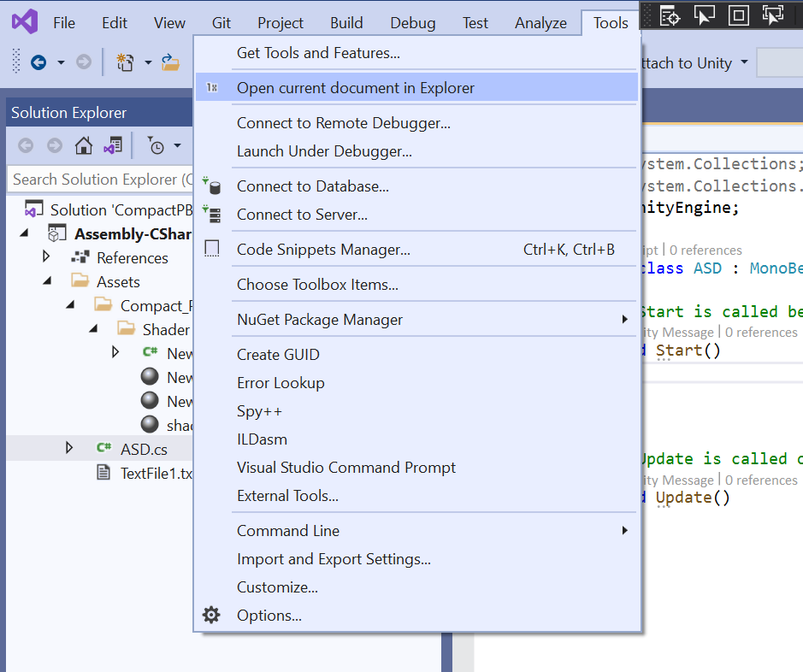Click the Visual Studio logo icon
803x672 pixels.
pyautogui.click(x=25, y=21)
